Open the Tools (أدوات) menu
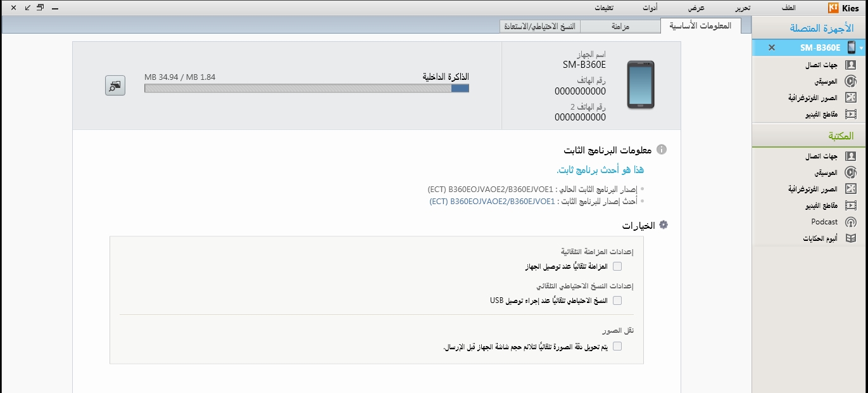This screenshot has height=393, width=868. click(x=650, y=8)
